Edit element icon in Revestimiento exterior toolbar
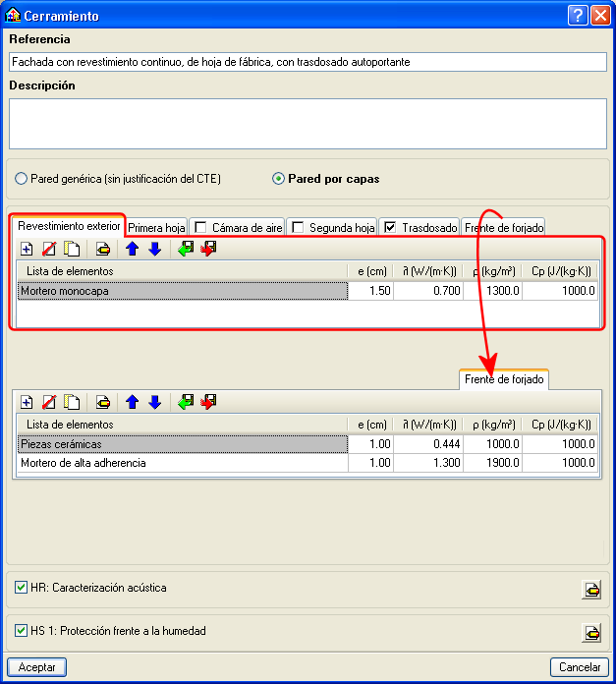 (x=103, y=249)
